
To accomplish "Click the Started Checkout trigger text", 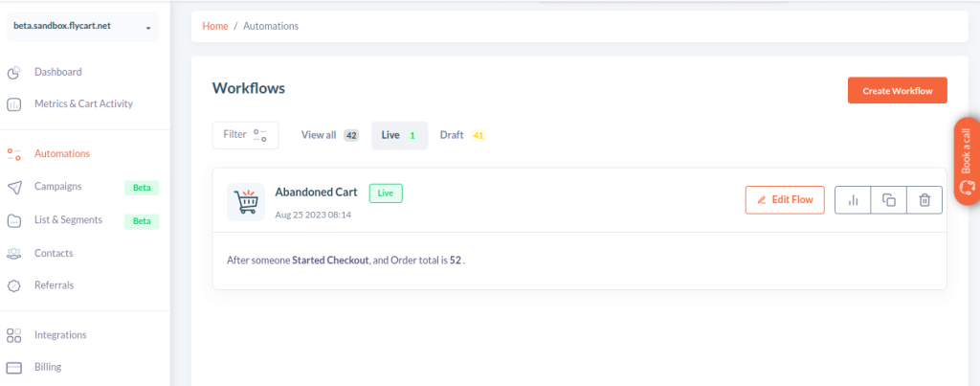I will [330, 261].
